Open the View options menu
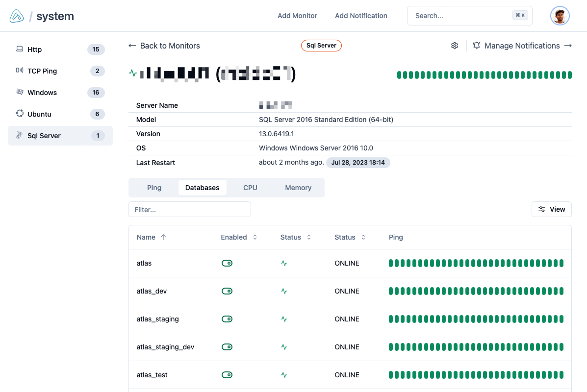 point(551,209)
